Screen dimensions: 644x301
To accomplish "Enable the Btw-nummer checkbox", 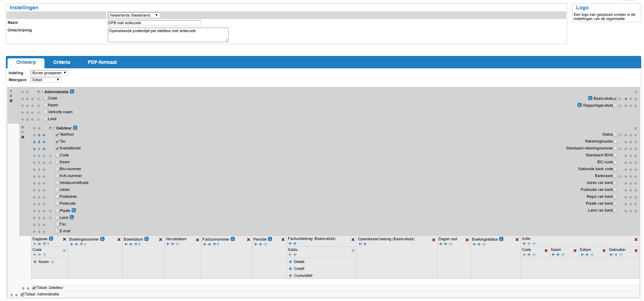I will coord(57,169).
